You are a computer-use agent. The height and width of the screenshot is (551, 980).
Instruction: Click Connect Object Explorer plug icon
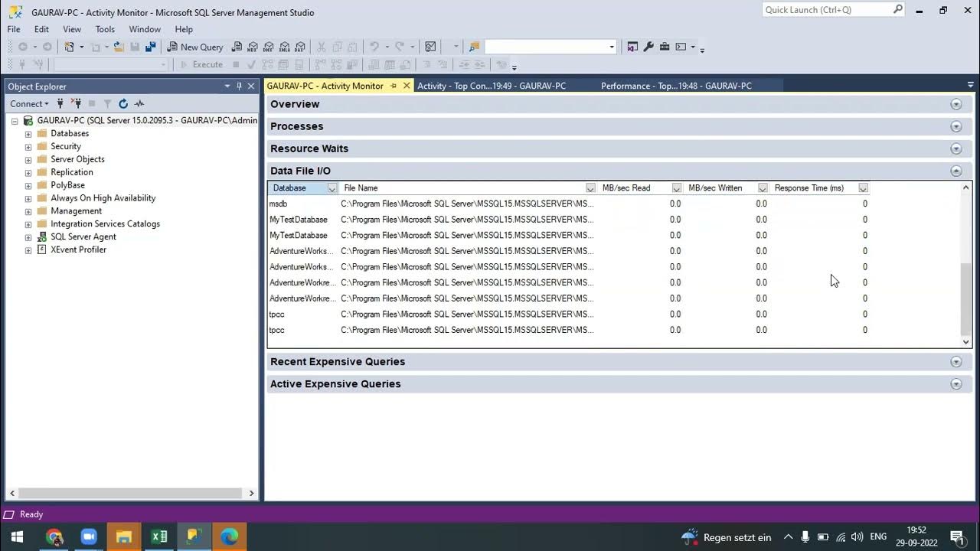coord(60,103)
